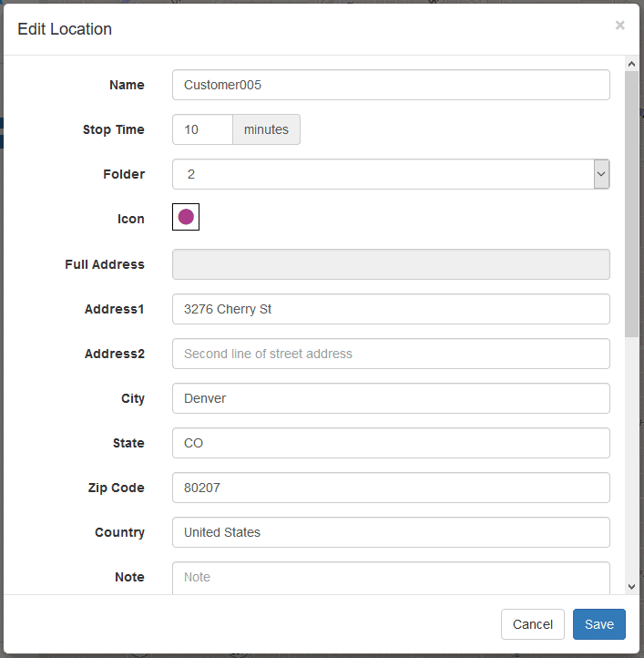The width and height of the screenshot is (644, 658).
Task: Click the empty Address2 field
Action: point(391,354)
